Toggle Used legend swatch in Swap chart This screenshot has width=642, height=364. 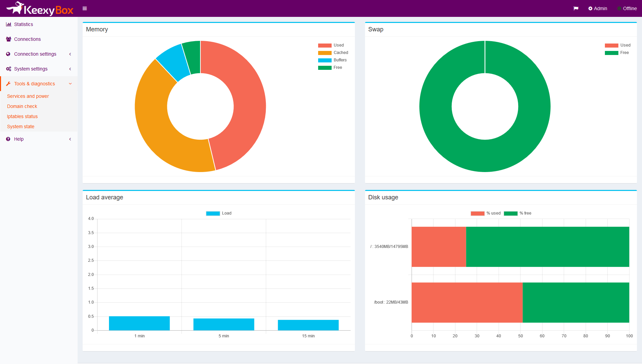click(611, 45)
